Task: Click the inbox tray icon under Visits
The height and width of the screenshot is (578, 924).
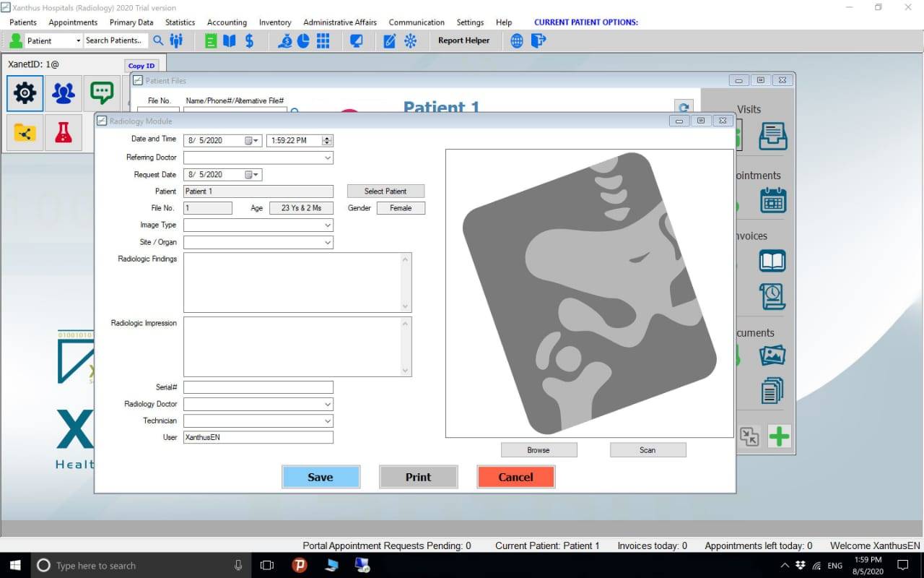Action: pyautogui.click(x=772, y=136)
